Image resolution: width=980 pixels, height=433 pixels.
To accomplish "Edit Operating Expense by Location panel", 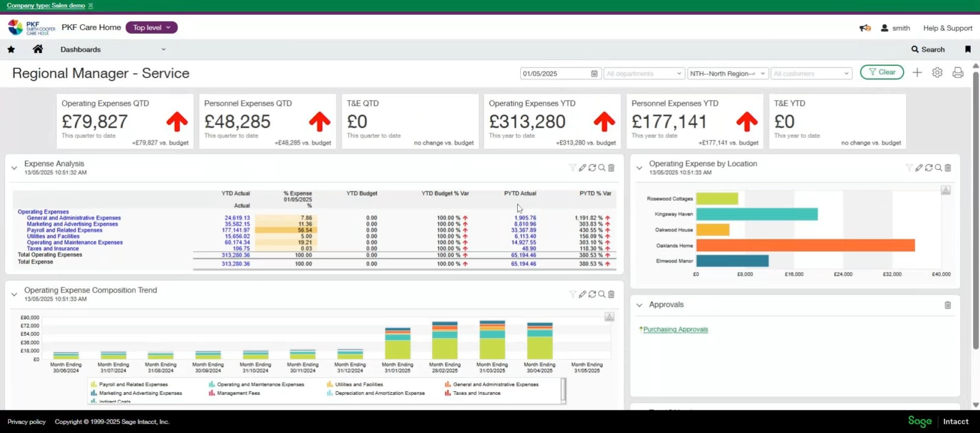I will (x=918, y=168).
